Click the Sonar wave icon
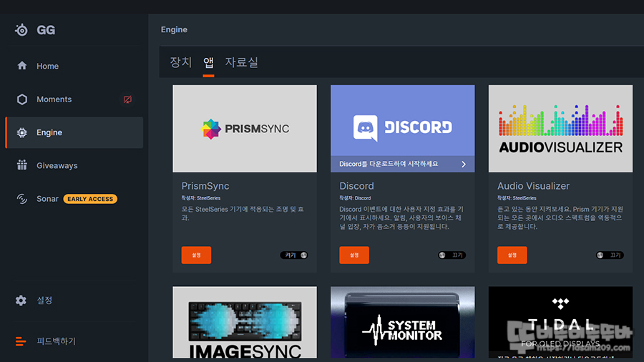 [x=21, y=199]
